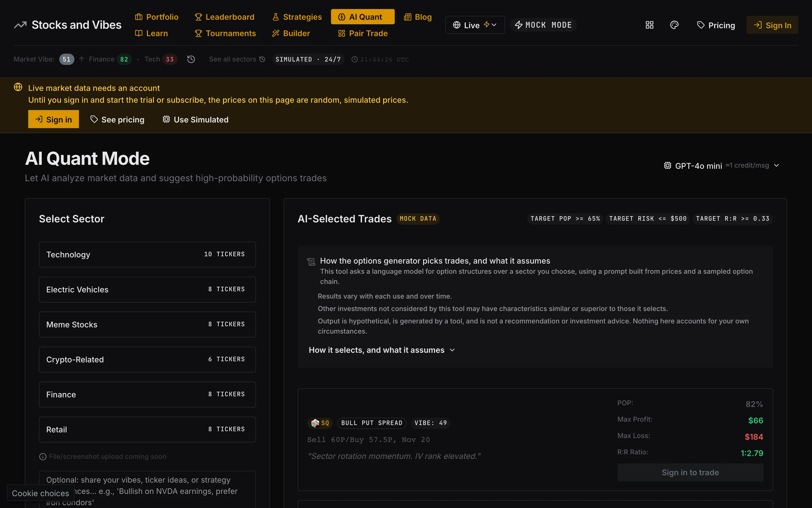Click the MOCK DATA badge
This screenshot has height=508, width=812.
pos(418,219)
